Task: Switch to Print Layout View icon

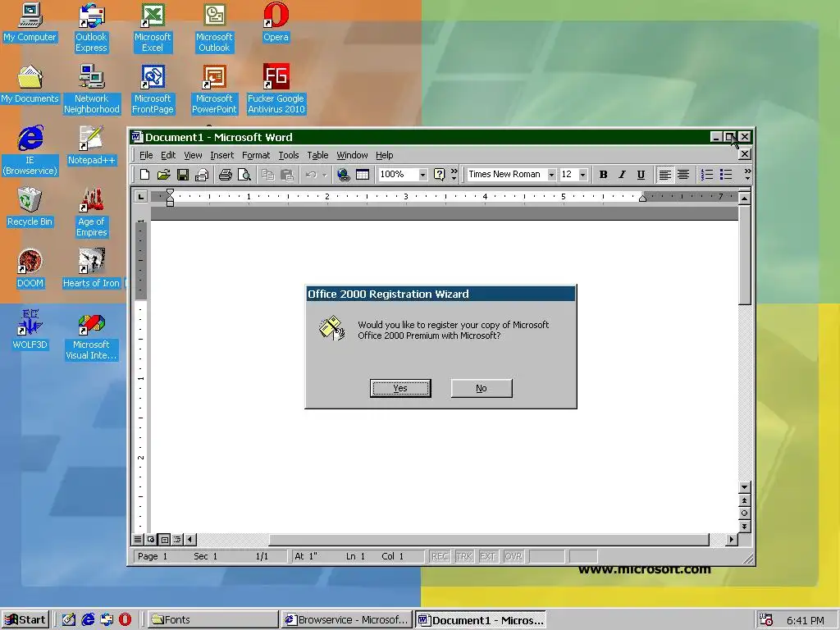Action: click(164, 540)
